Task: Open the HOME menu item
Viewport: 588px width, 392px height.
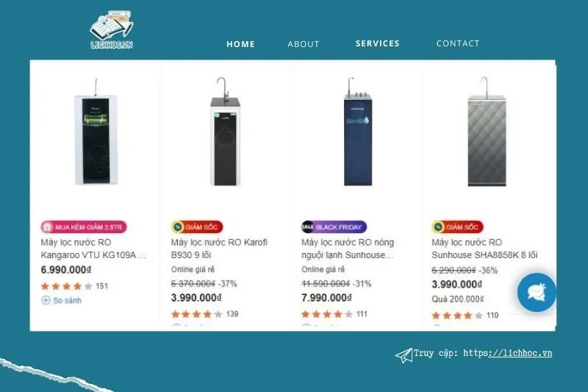Action: click(x=240, y=44)
